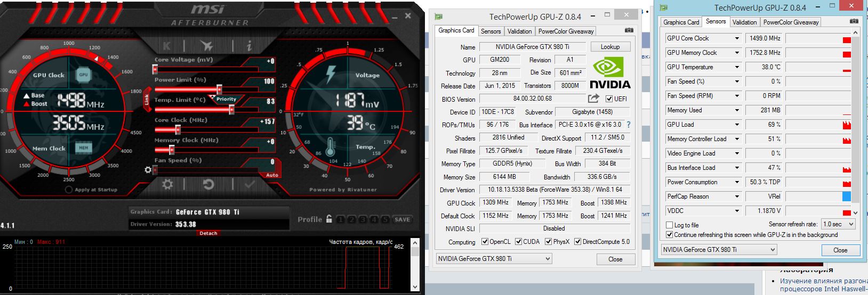Click camera icon in the Sensors window

(x=854, y=21)
